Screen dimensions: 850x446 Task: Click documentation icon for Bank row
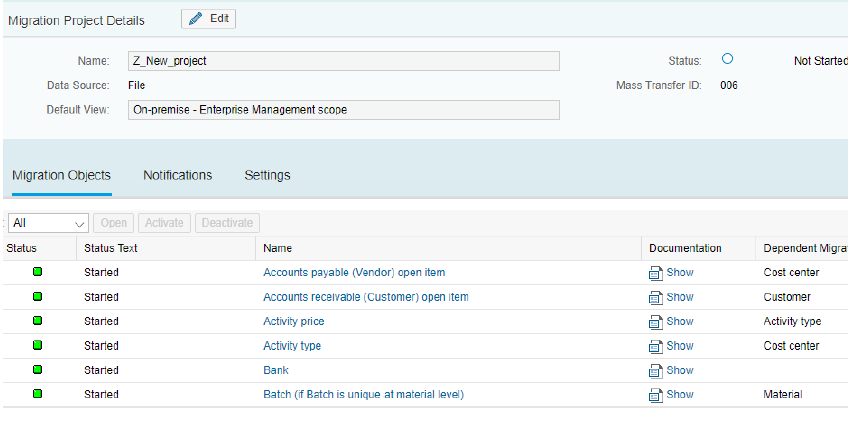tap(656, 371)
